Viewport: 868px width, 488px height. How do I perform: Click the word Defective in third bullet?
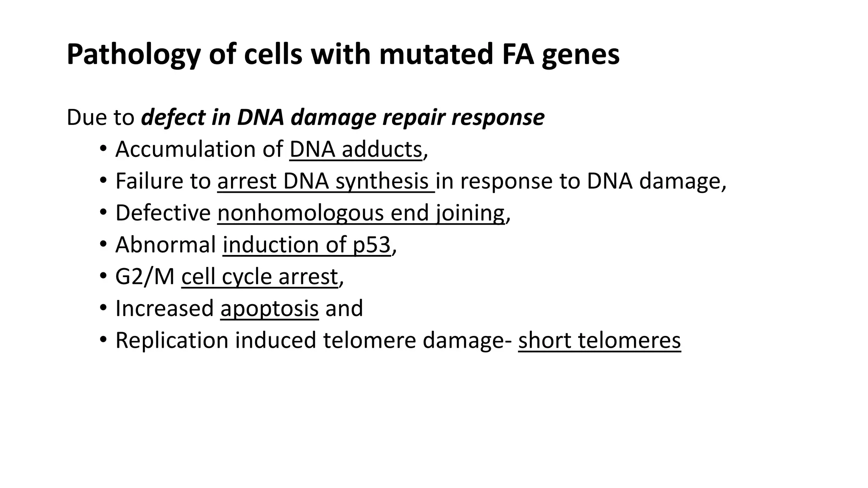pyautogui.click(x=163, y=213)
